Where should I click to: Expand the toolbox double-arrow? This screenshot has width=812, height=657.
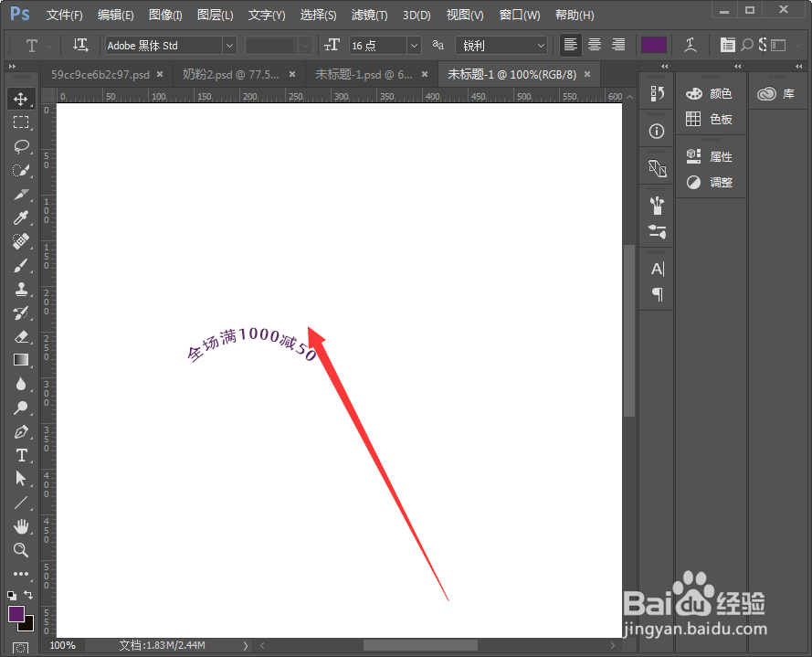coord(13,67)
